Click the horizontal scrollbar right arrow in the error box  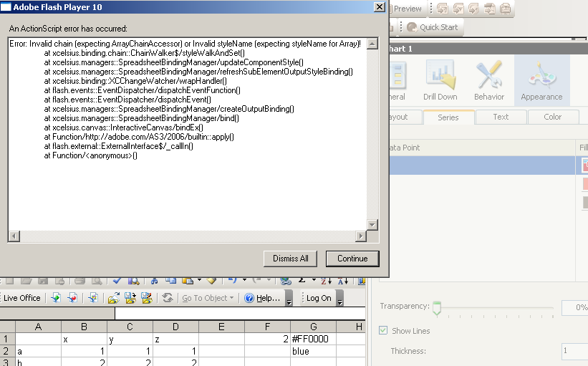(x=360, y=236)
